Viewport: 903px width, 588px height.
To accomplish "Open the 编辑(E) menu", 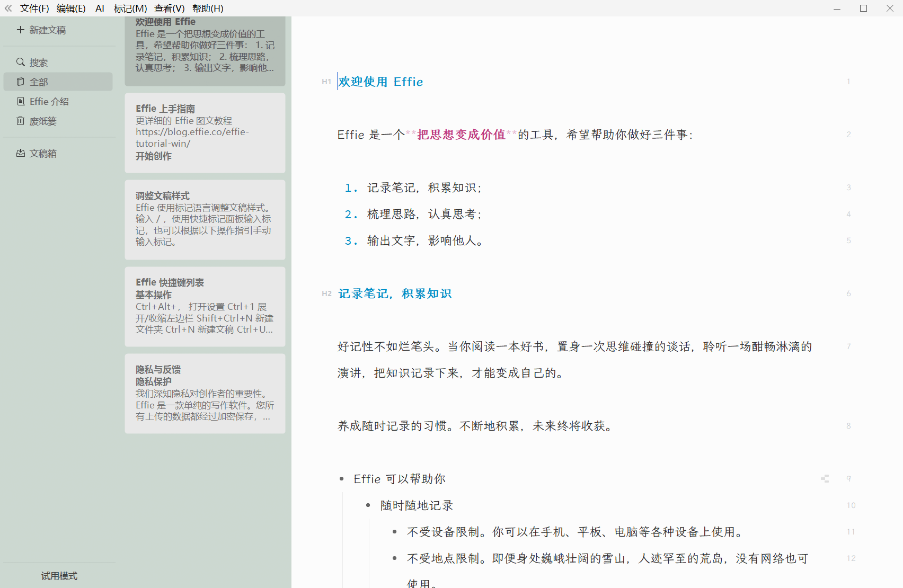I will 71,8.
